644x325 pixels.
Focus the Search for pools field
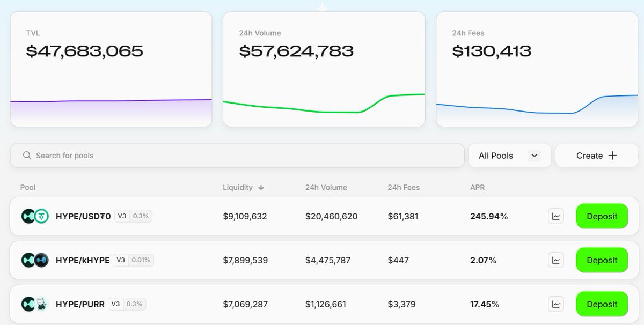(237, 156)
